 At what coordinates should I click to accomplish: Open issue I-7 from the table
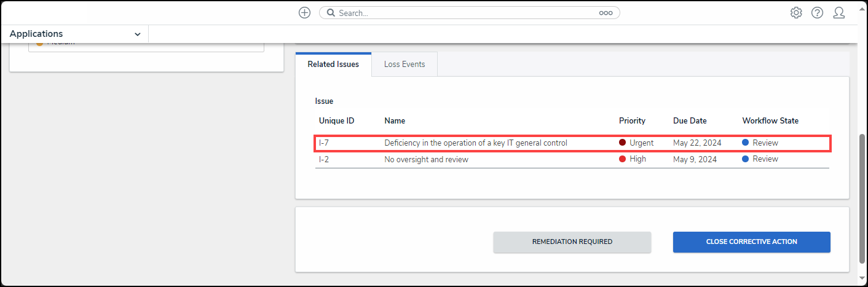324,143
